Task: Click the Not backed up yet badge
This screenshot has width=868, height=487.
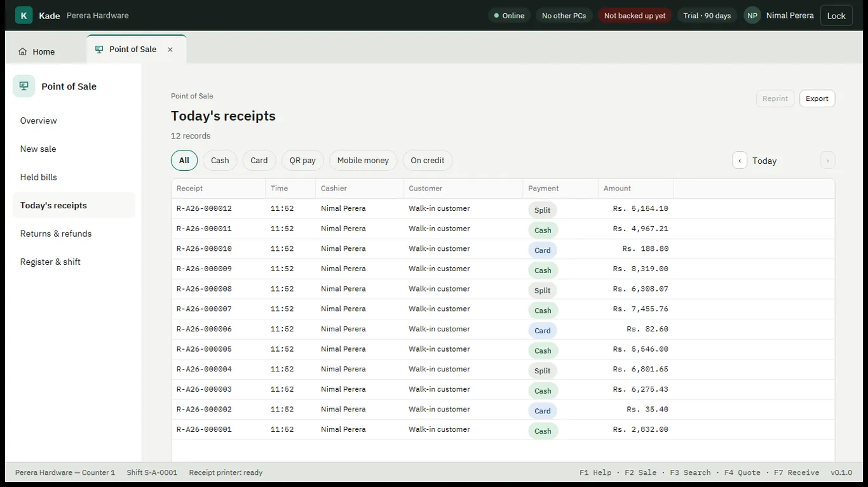Action: coord(635,15)
